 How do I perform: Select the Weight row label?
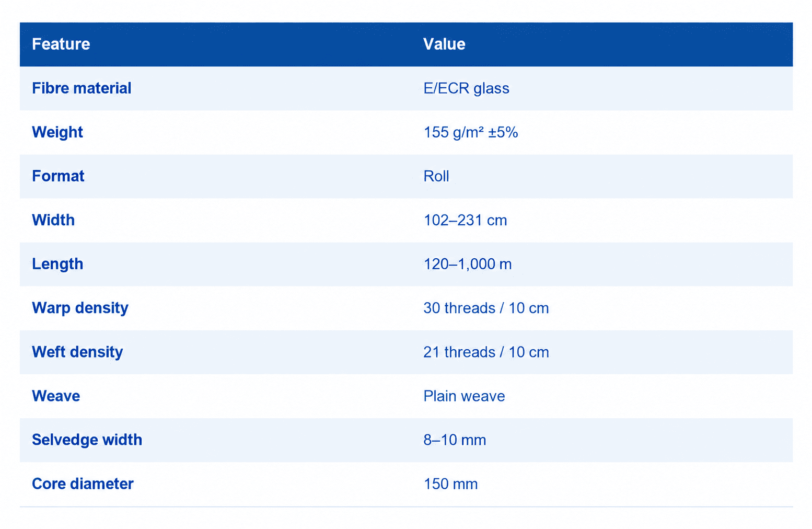click(x=57, y=132)
